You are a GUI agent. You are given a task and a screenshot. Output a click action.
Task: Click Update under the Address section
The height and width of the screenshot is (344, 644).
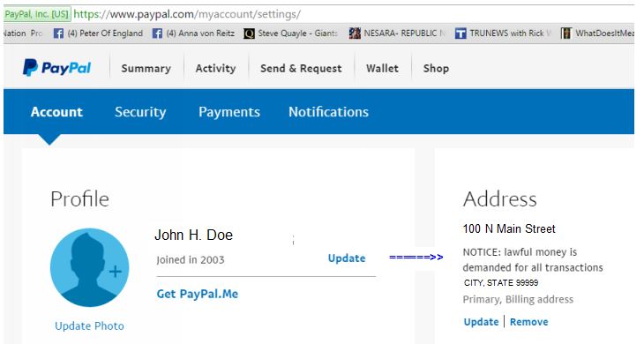point(481,322)
